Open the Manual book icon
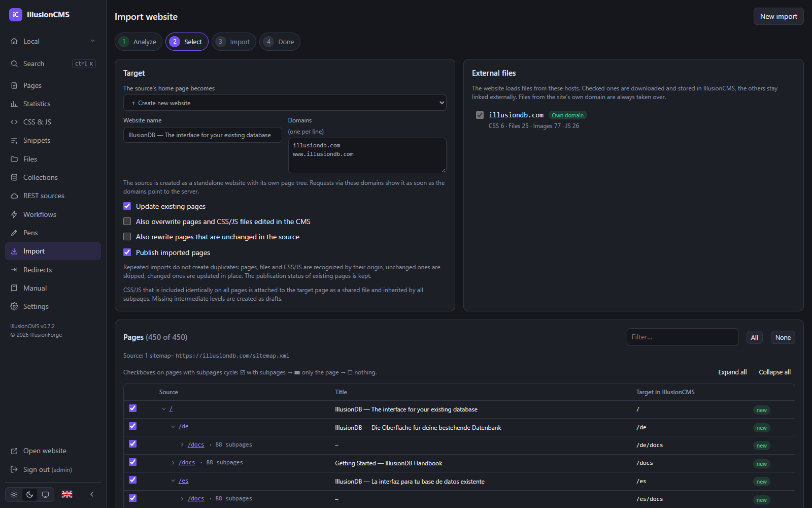The height and width of the screenshot is (508, 812). point(14,288)
